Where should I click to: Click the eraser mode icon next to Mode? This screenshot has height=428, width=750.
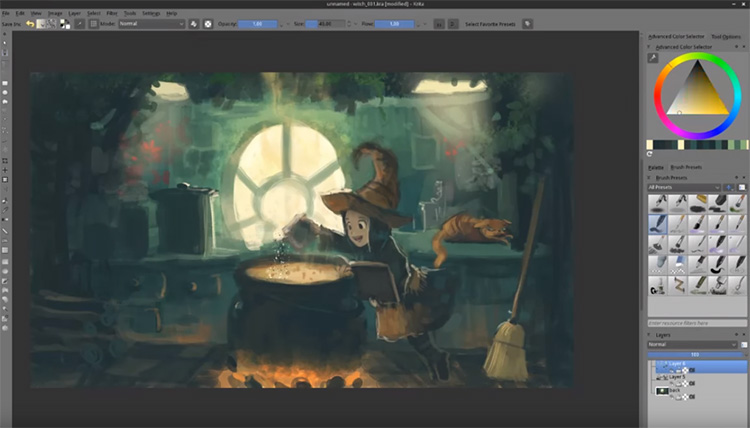pyautogui.click(x=194, y=24)
